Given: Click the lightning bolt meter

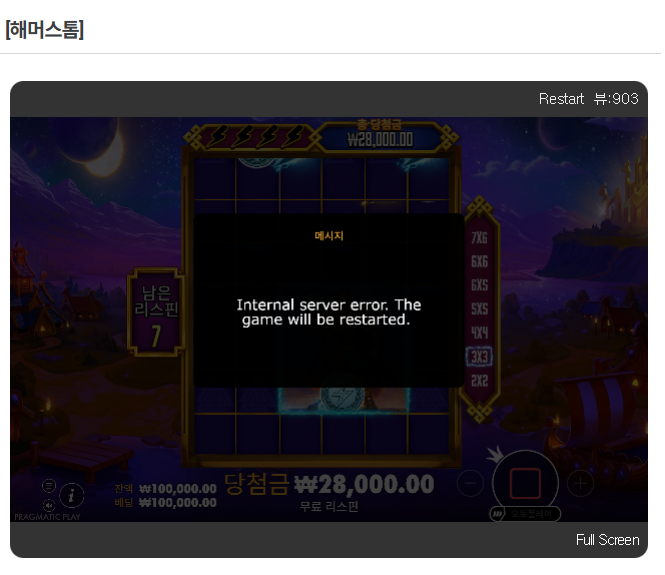Looking at the screenshot, I should pos(250,136).
